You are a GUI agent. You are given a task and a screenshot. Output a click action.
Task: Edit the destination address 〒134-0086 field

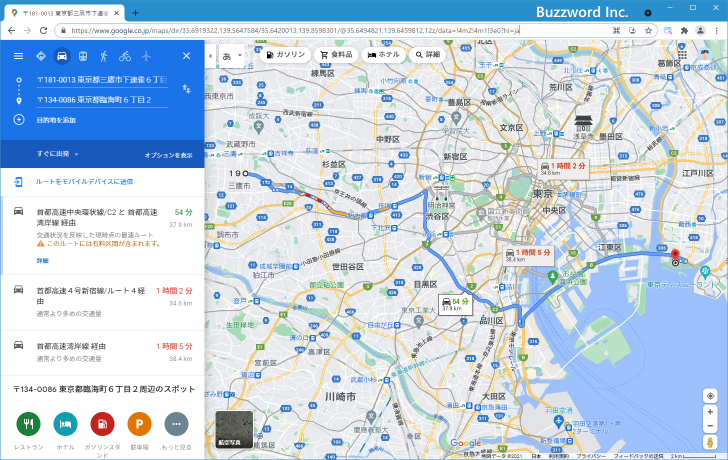pyautogui.click(x=102, y=100)
